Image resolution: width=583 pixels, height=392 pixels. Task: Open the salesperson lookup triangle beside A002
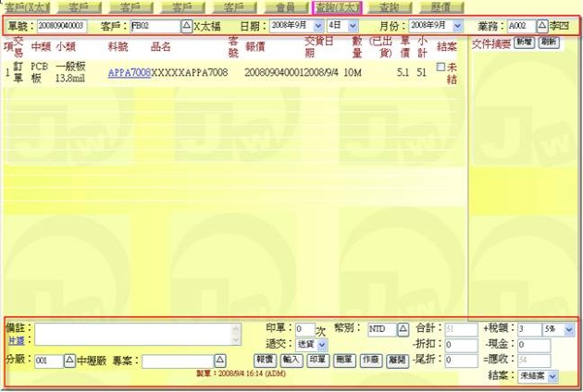pyautogui.click(x=542, y=26)
